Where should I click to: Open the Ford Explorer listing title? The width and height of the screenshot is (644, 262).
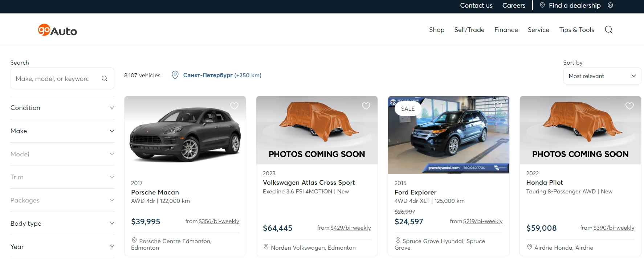tap(415, 192)
